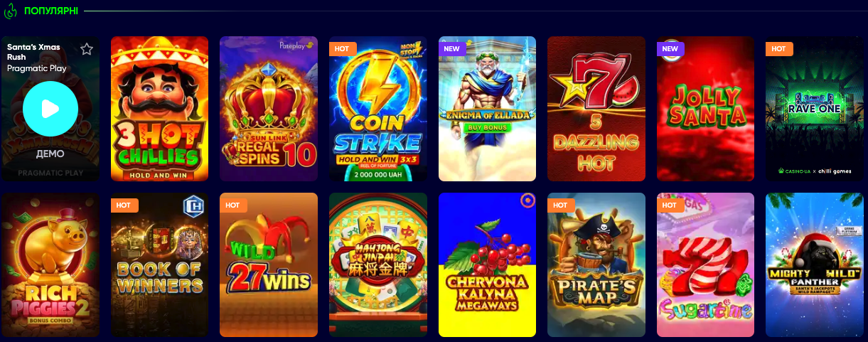Screen dimensions: 868x342
Task: Click the play button on Santa's Xmas Rush
Action: point(50,108)
